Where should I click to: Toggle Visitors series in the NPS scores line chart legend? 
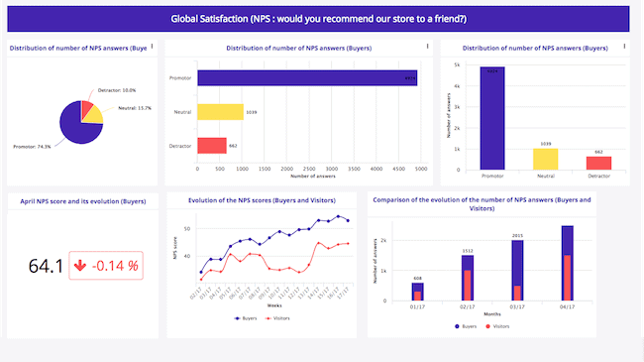tap(277, 318)
